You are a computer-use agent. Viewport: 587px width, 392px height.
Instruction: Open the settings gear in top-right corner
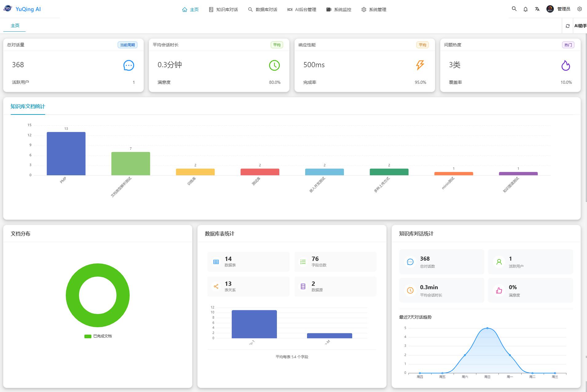tap(580, 9)
